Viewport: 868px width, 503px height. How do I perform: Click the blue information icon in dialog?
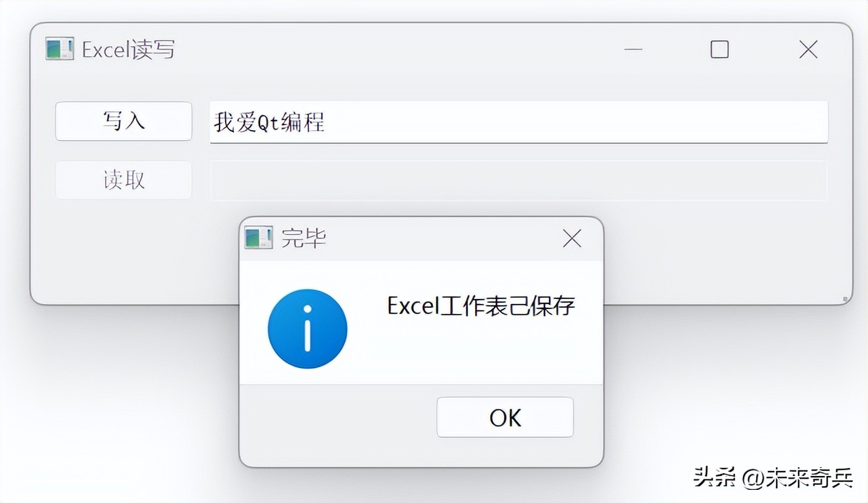pyautogui.click(x=307, y=328)
